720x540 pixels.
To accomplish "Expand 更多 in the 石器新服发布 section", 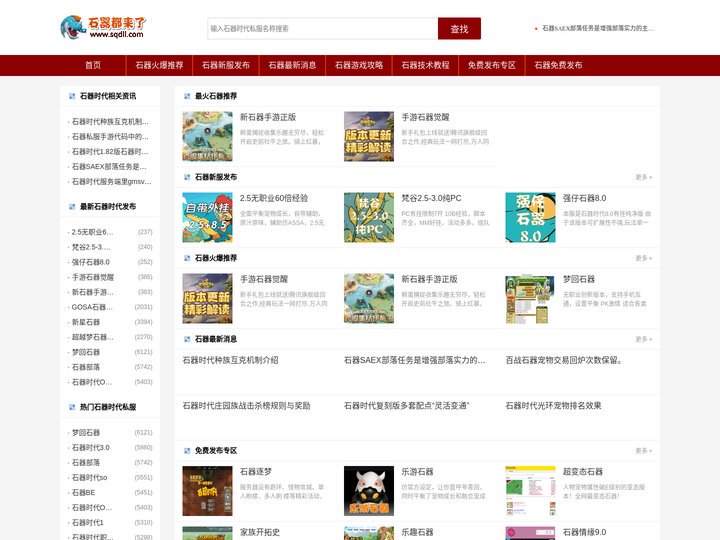I will tap(643, 177).
